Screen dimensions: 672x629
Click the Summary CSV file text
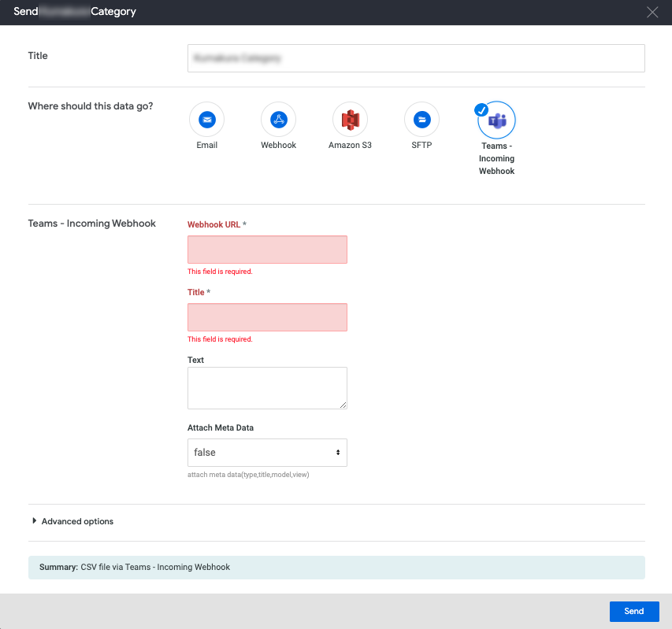point(135,567)
